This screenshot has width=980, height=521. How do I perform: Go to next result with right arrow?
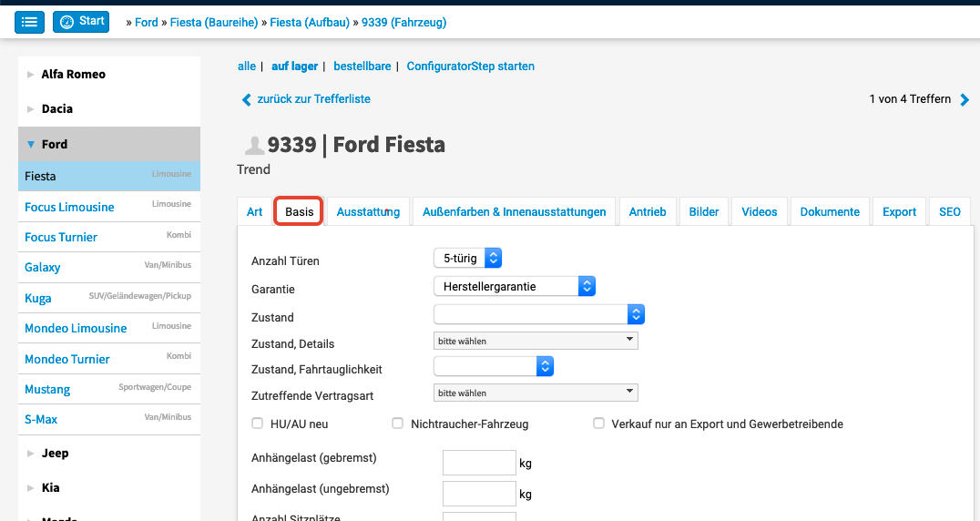pos(965,99)
